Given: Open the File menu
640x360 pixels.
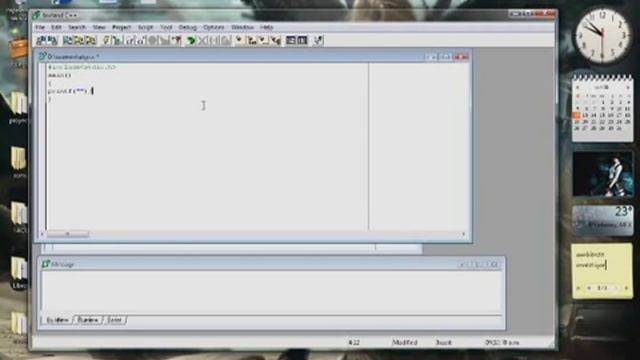Looking at the screenshot, I should [x=40, y=27].
